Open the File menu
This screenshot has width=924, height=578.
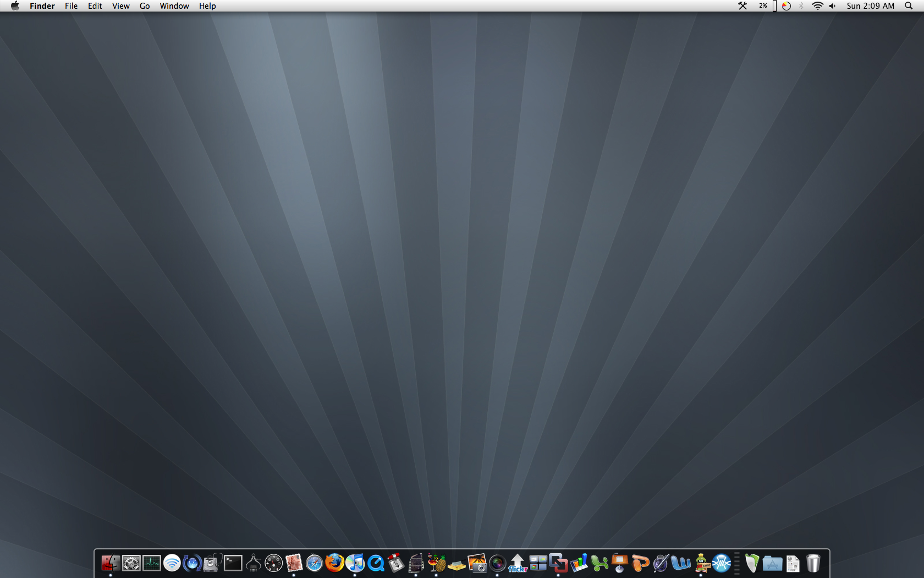point(71,6)
